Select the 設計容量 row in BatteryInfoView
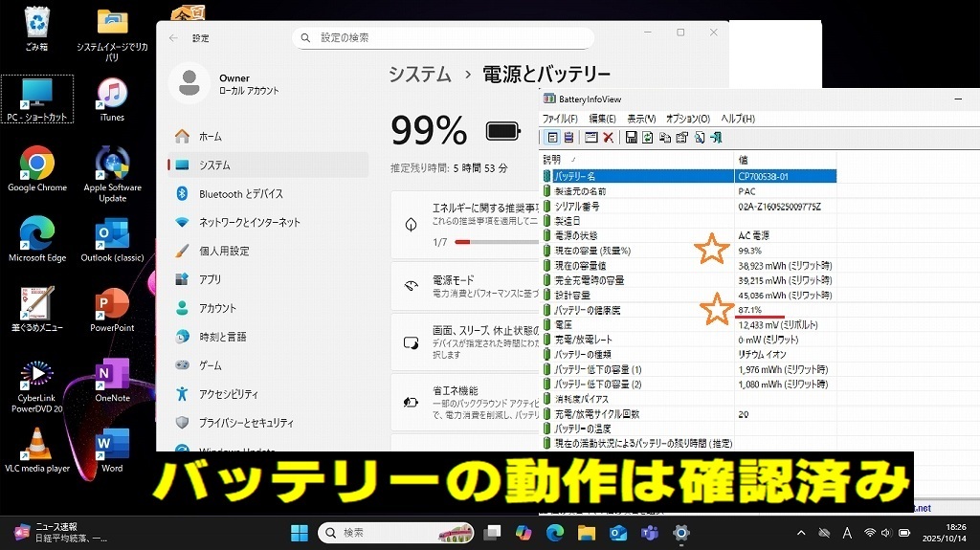The height and width of the screenshot is (550, 980). click(689, 295)
